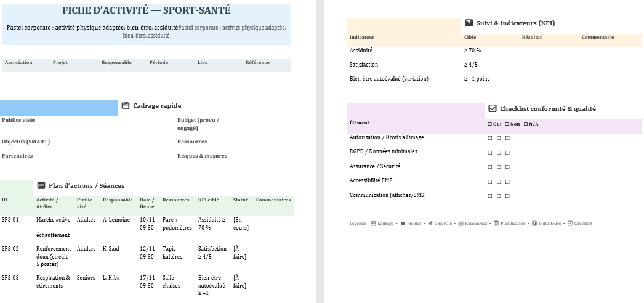Click the Publics icon in the legend
This screenshot has width=644, height=303.
(x=402, y=224)
